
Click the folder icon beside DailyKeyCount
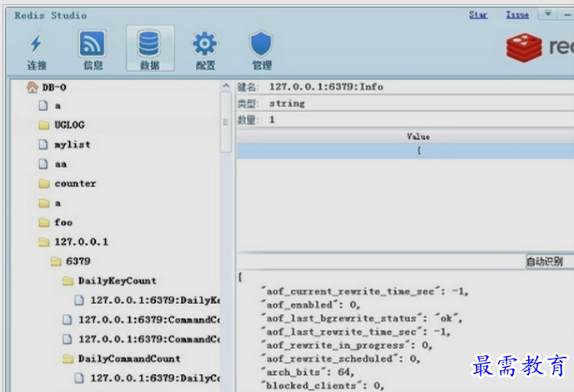tap(68, 281)
